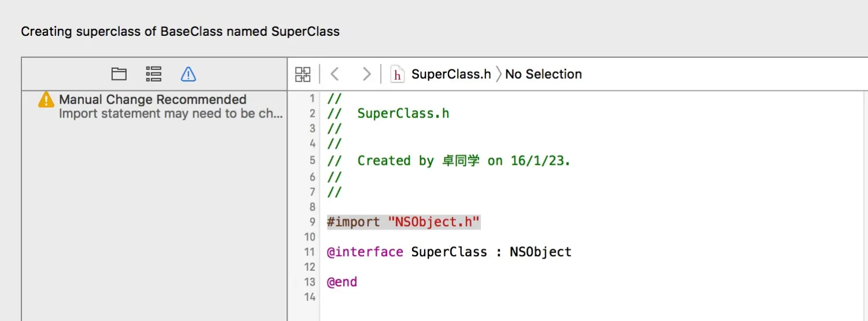Click the "Creating superclass of BaseClass" heading
The height and width of the screenshot is (321, 868).
point(180,31)
